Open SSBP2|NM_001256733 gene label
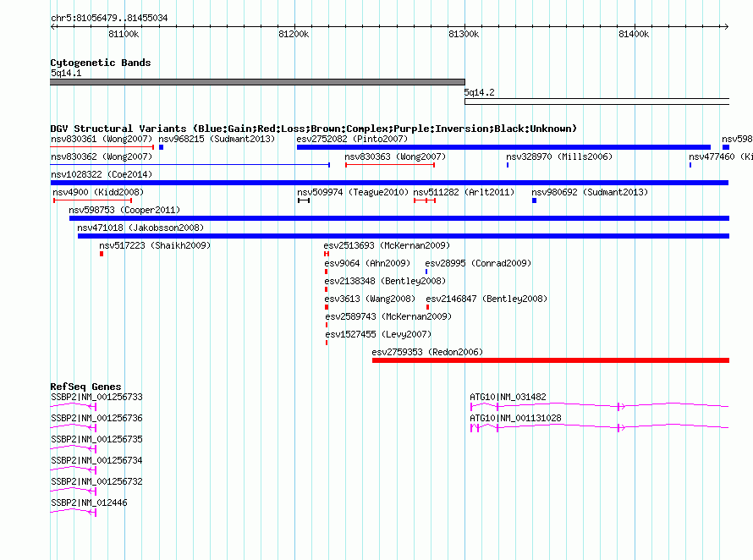Screen dimensions: 753x560 click(x=96, y=398)
